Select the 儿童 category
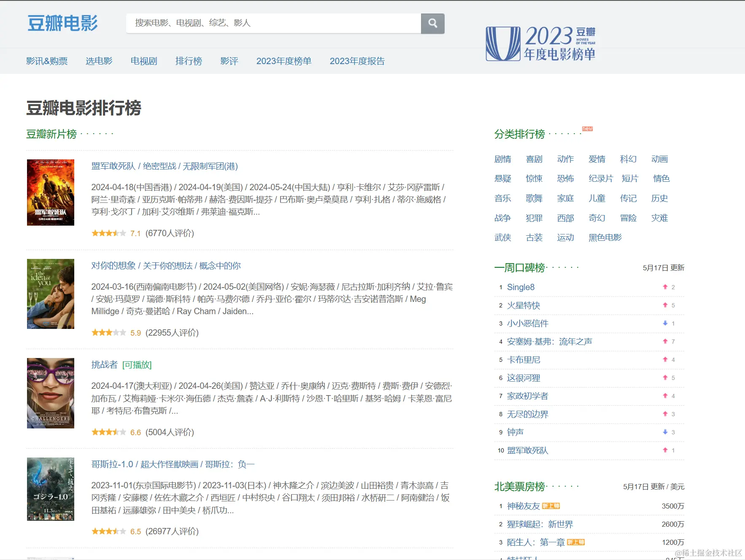745x560 pixels. click(597, 198)
